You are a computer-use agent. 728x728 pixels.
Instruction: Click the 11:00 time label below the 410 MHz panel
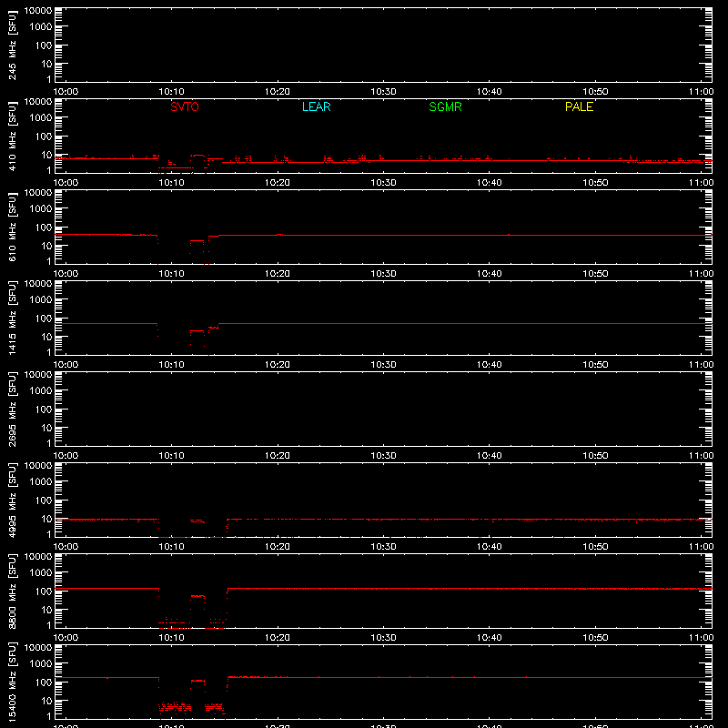pos(701,183)
